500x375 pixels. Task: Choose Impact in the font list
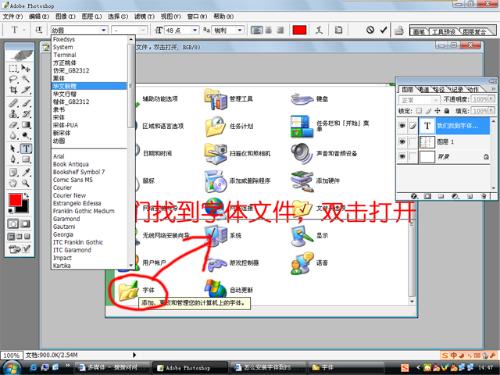click(x=62, y=258)
